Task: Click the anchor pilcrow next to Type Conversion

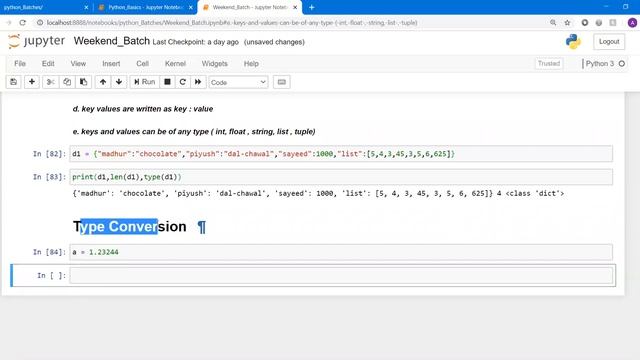Action: pyautogui.click(x=202, y=227)
